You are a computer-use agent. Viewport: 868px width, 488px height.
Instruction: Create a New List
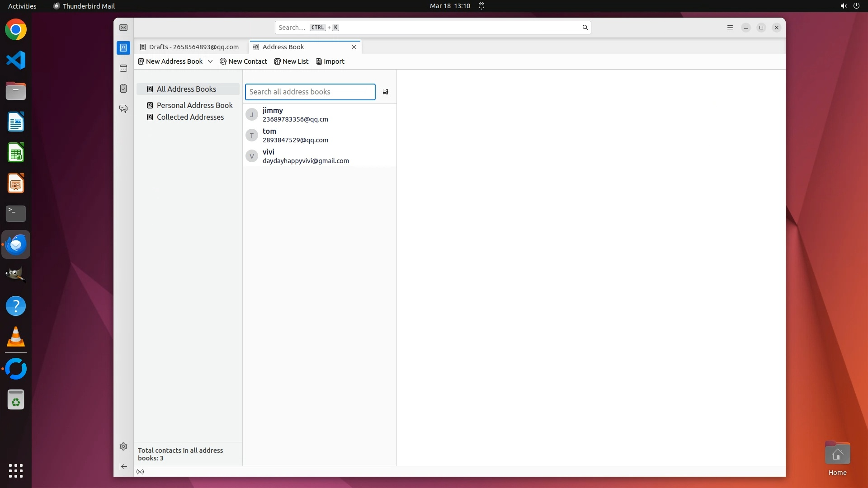pyautogui.click(x=292, y=61)
